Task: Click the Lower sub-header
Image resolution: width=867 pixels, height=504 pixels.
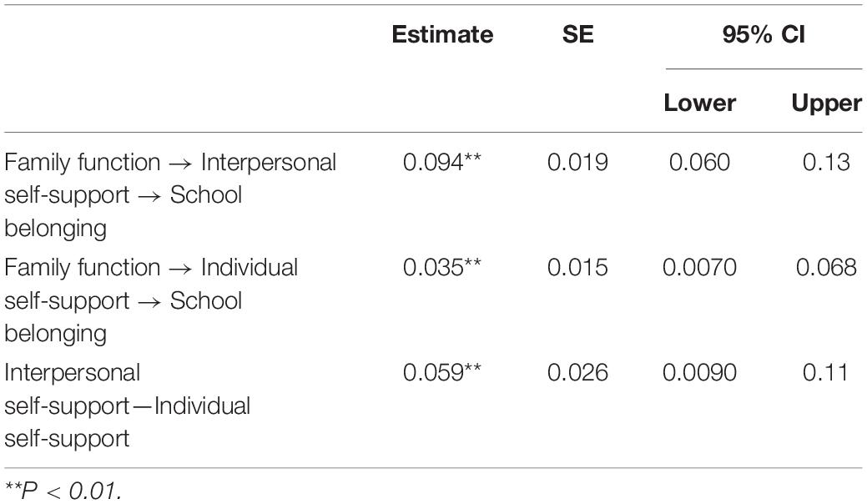Action: click(x=699, y=103)
